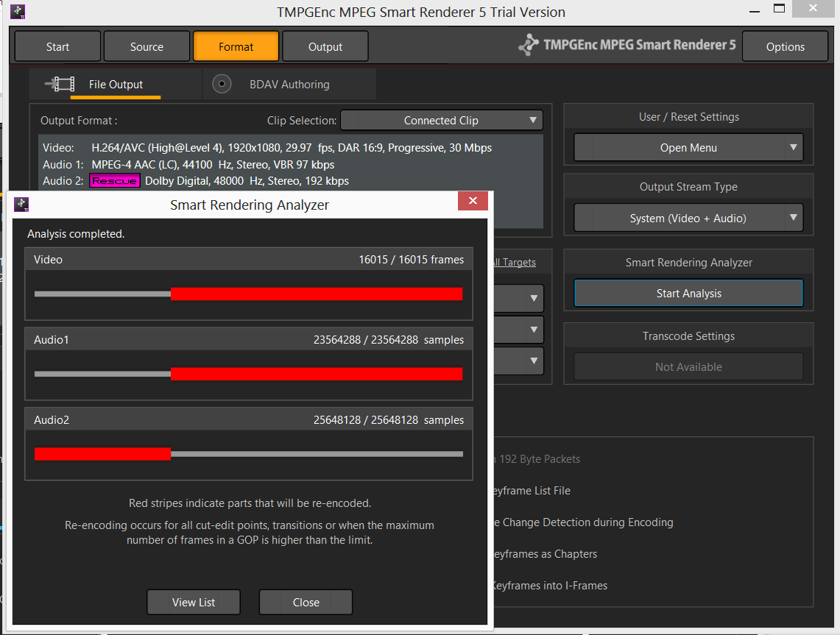Open the Options button
This screenshot has width=840, height=635.
pyautogui.click(x=785, y=46)
